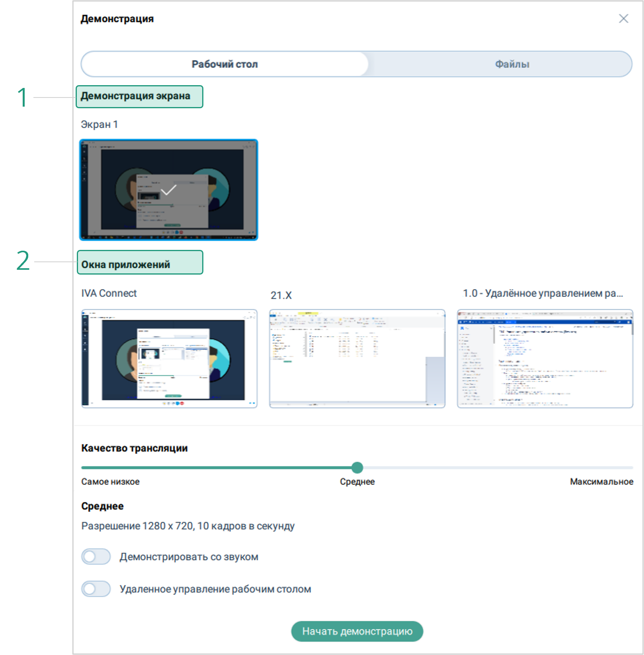The height and width of the screenshot is (655, 644).
Task: Click the Экран 1 caption text
Action: point(99,125)
